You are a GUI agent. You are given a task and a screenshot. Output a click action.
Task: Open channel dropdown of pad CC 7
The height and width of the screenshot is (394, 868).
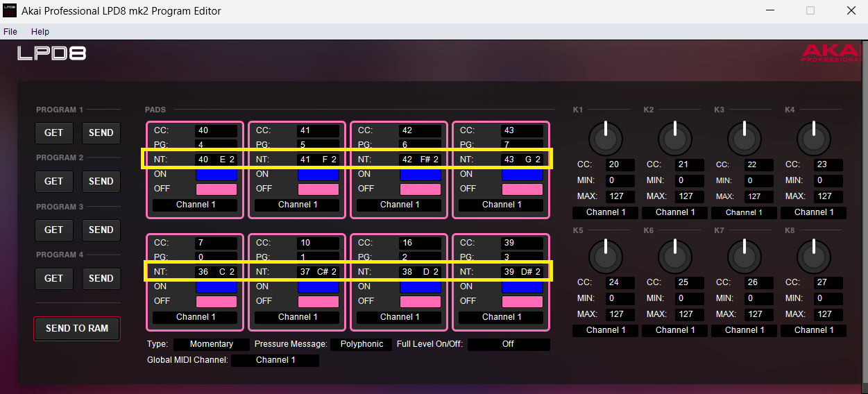pos(195,317)
